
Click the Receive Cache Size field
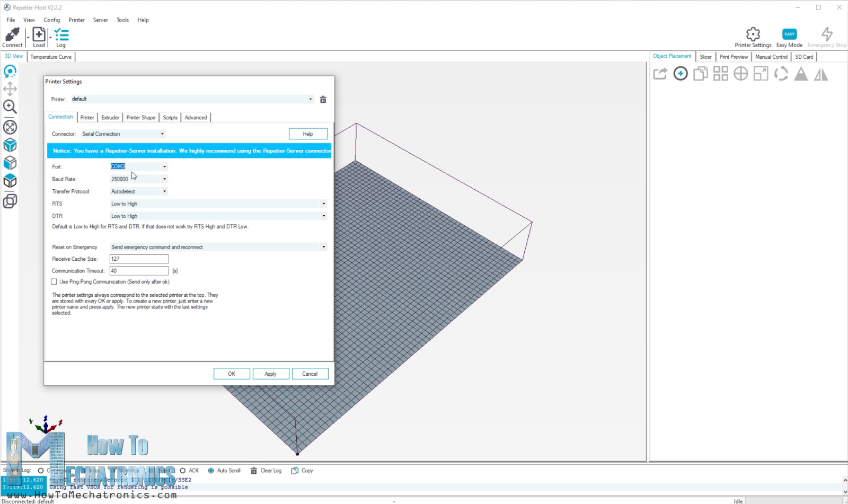[x=139, y=259]
